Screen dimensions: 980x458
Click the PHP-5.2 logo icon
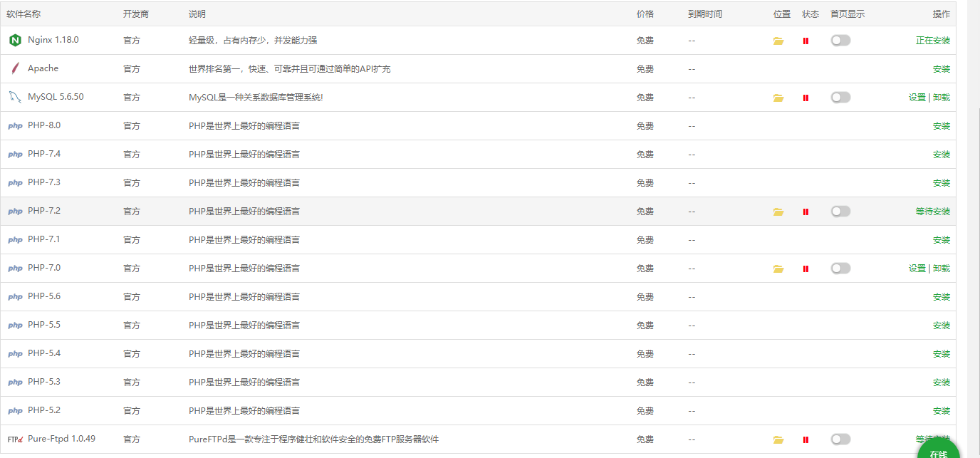click(x=15, y=411)
